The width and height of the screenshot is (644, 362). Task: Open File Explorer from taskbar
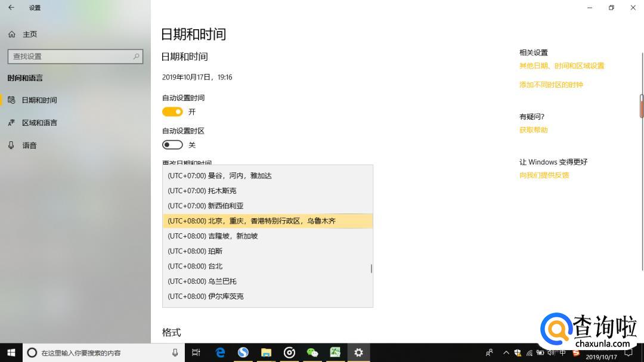click(x=266, y=352)
